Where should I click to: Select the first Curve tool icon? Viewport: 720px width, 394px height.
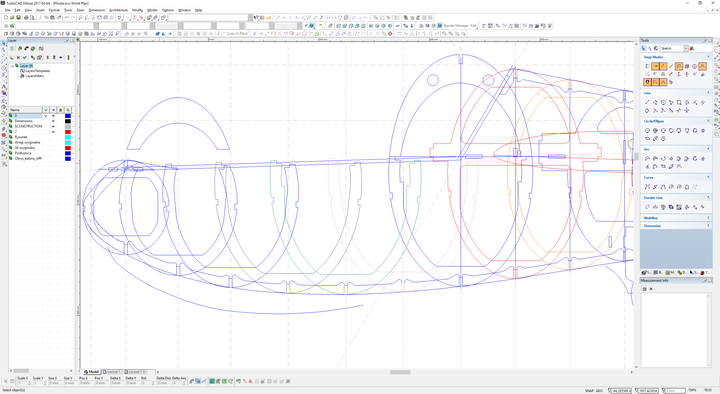click(x=647, y=187)
